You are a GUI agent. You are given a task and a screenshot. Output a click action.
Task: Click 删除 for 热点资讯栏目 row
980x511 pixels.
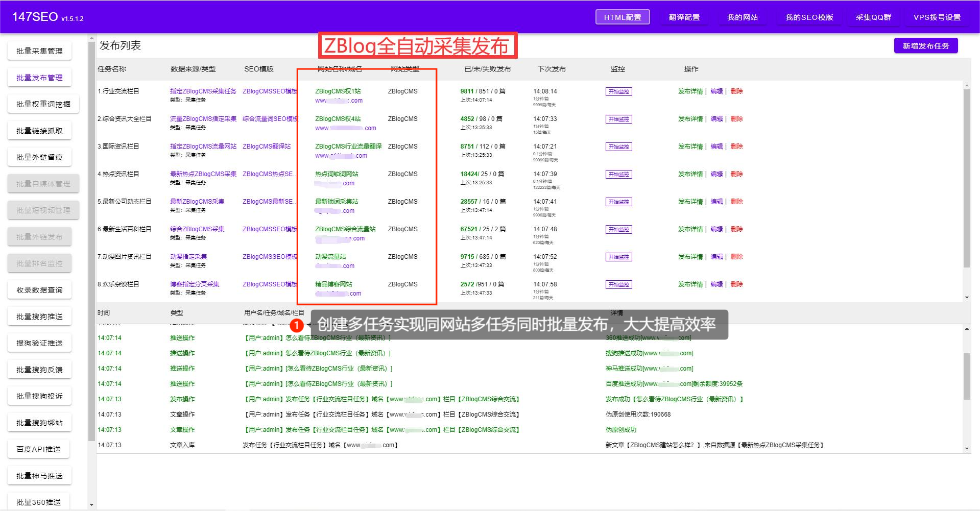(736, 174)
